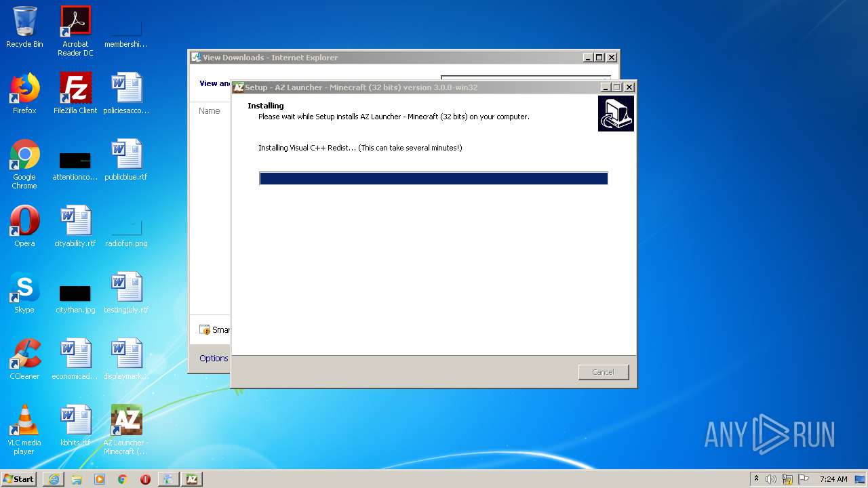Click Opera icon in taskbar
The height and width of the screenshot is (488, 868).
coord(145,479)
